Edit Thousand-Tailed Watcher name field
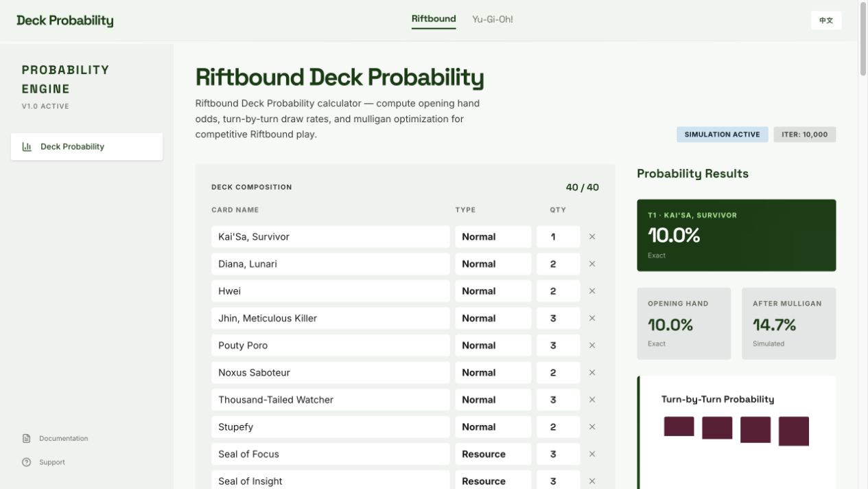 330,400
